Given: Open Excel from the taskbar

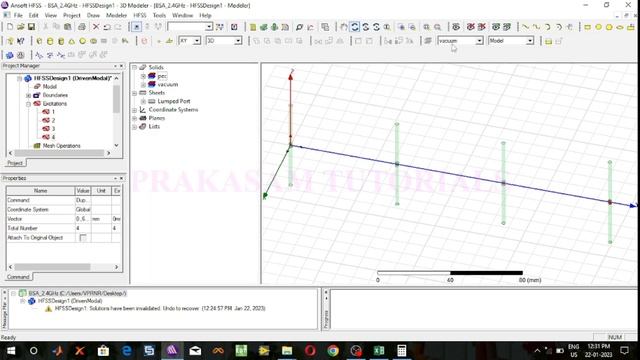Looking at the screenshot, I should (x=379, y=351).
